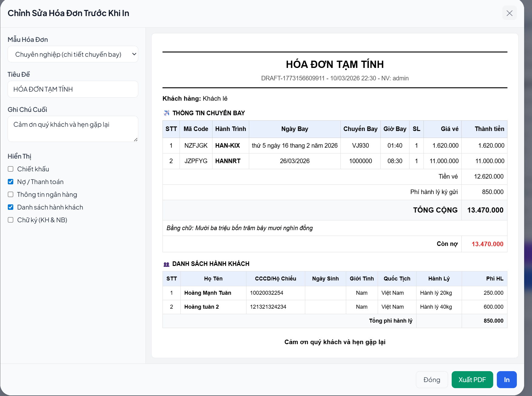Click the Tiêu Đề title input field

coord(73,89)
